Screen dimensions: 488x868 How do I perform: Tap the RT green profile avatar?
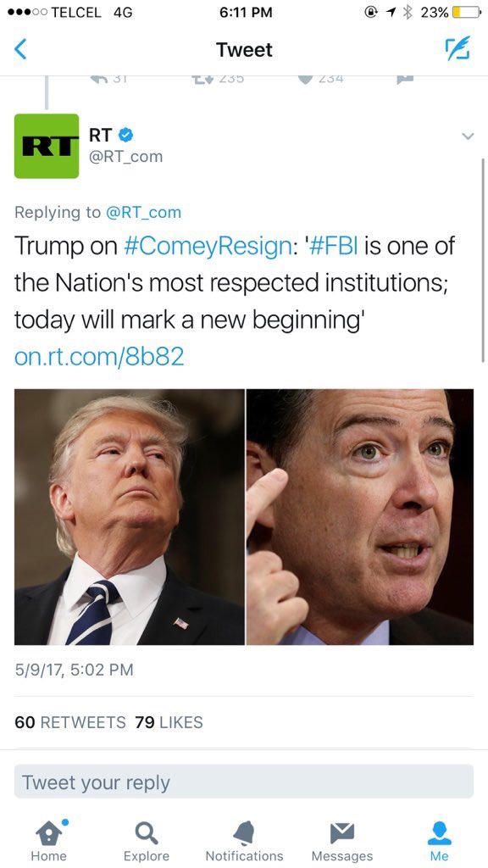[47, 146]
